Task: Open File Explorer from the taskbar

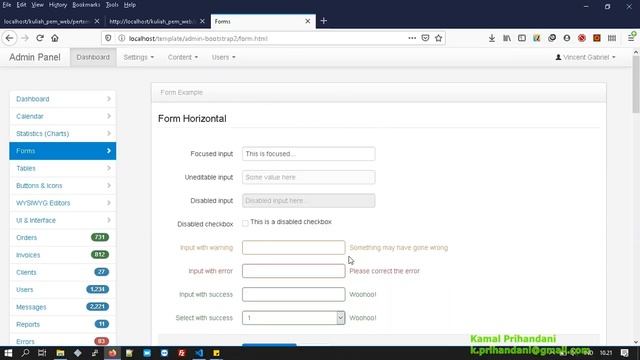Action: [60, 353]
